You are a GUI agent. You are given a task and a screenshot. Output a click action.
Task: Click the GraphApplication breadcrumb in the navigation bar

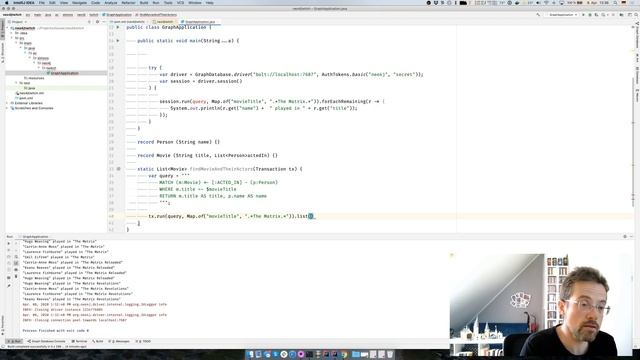coord(117,15)
